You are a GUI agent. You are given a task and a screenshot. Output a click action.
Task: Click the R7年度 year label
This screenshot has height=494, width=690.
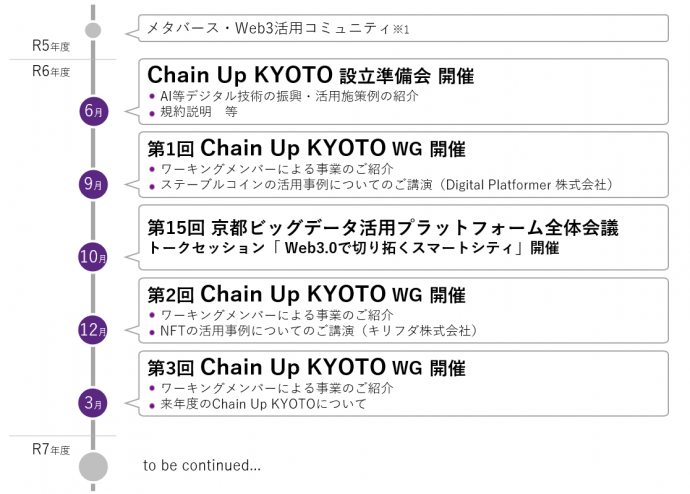tap(51, 449)
